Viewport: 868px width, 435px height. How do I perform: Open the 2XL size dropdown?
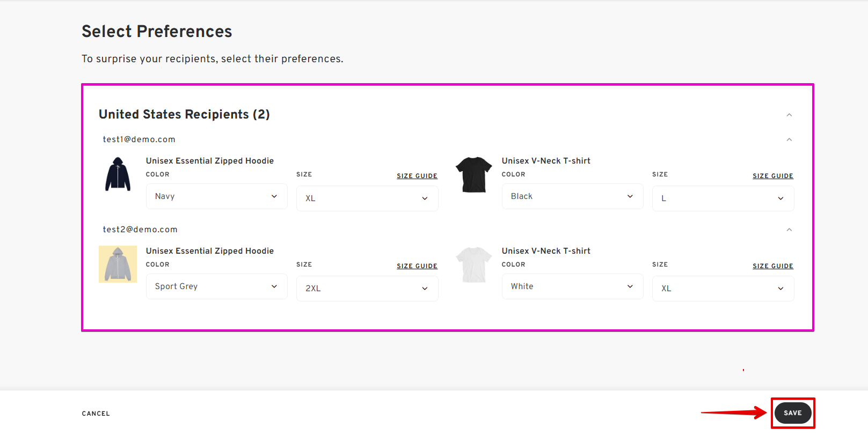tap(367, 289)
